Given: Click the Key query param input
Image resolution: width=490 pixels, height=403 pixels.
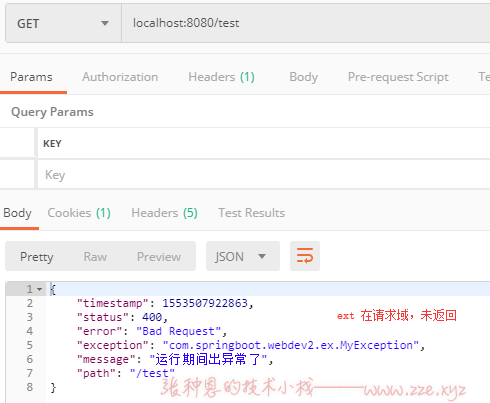Looking at the screenshot, I should [x=264, y=174].
